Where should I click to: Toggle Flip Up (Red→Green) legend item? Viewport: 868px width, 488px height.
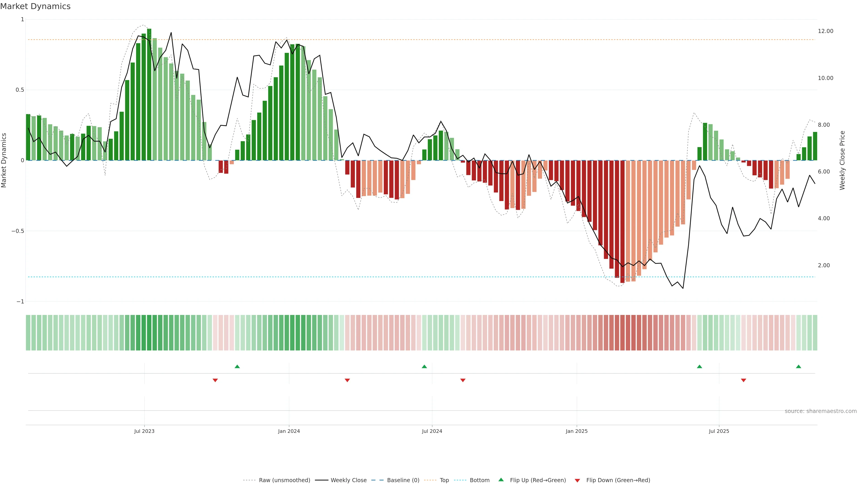click(x=538, y=480)
